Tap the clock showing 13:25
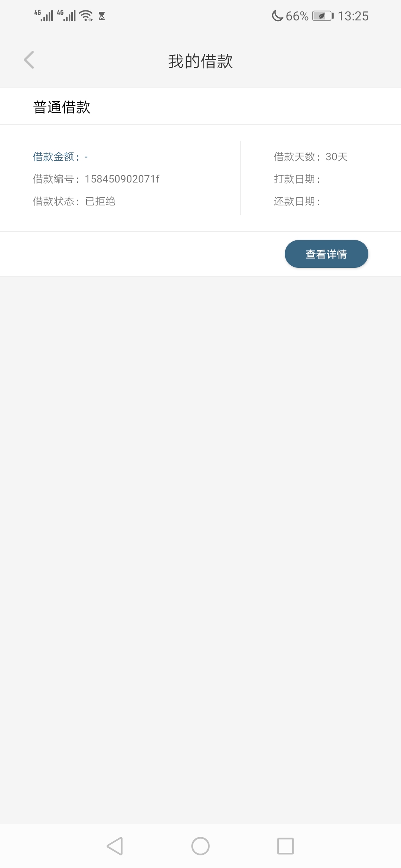The height and width of the screenshot is (868, 401). 353,16
